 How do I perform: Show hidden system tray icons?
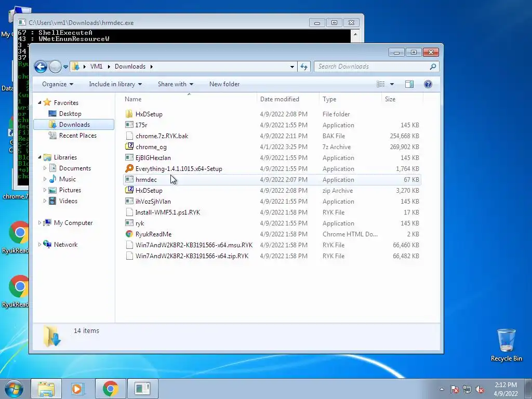(442, 389)
